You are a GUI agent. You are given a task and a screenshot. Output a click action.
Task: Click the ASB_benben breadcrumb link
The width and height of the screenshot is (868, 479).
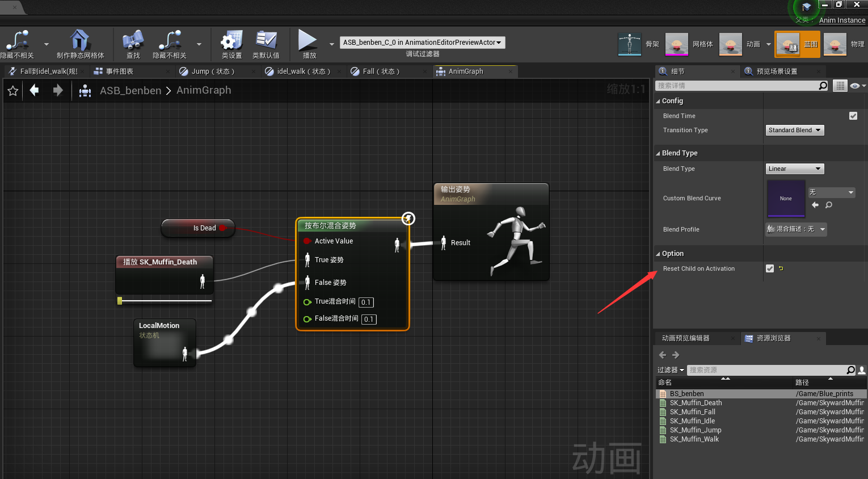pos(130,90)
